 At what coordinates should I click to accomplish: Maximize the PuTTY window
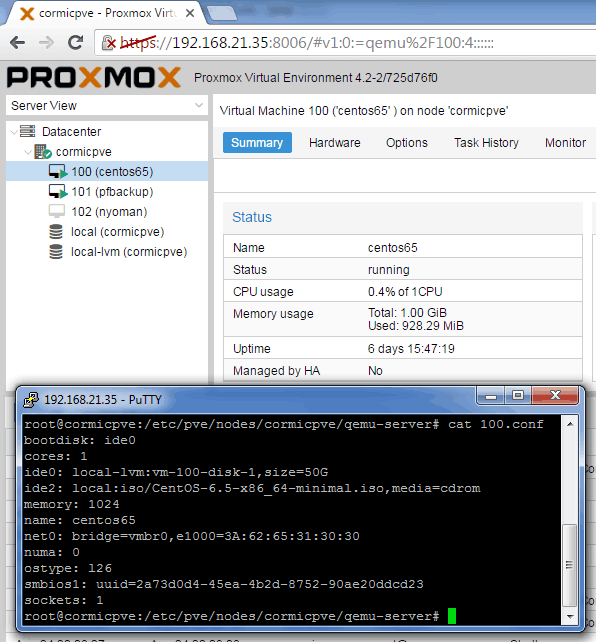click(518, 396)
